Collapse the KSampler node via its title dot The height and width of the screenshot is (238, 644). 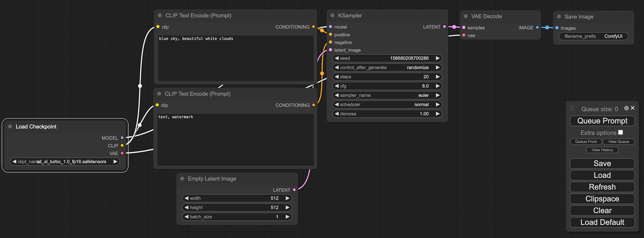(332, 16)
